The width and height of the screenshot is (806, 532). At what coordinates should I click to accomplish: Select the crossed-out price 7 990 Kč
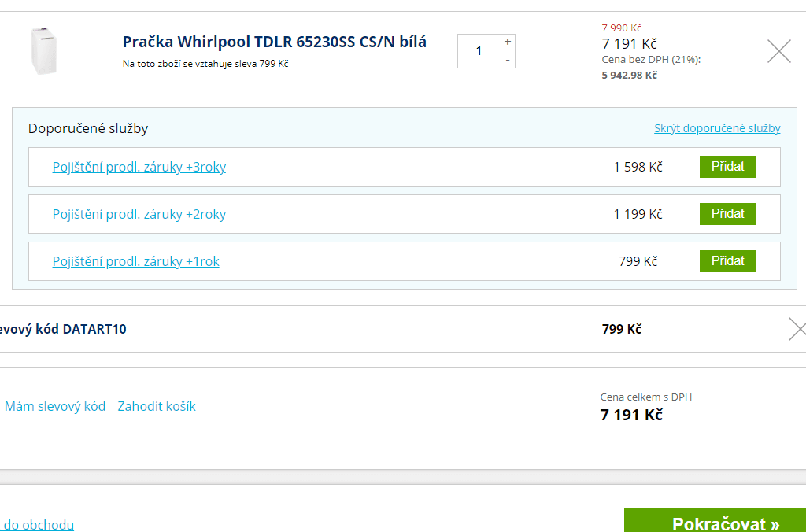(x=622, y=28)
